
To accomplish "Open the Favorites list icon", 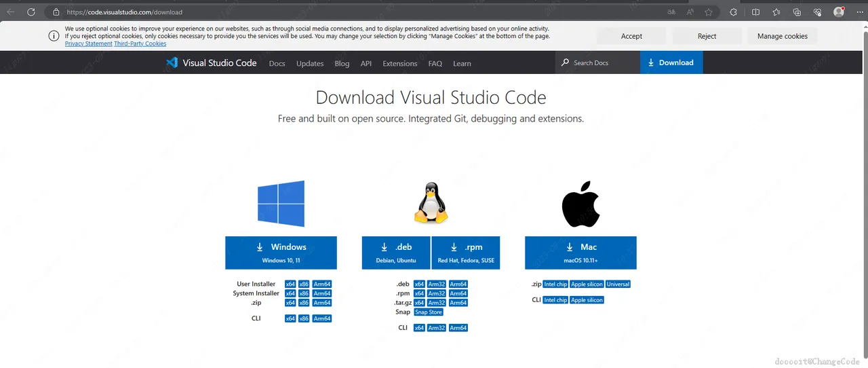I will click(x=776, y=12).
